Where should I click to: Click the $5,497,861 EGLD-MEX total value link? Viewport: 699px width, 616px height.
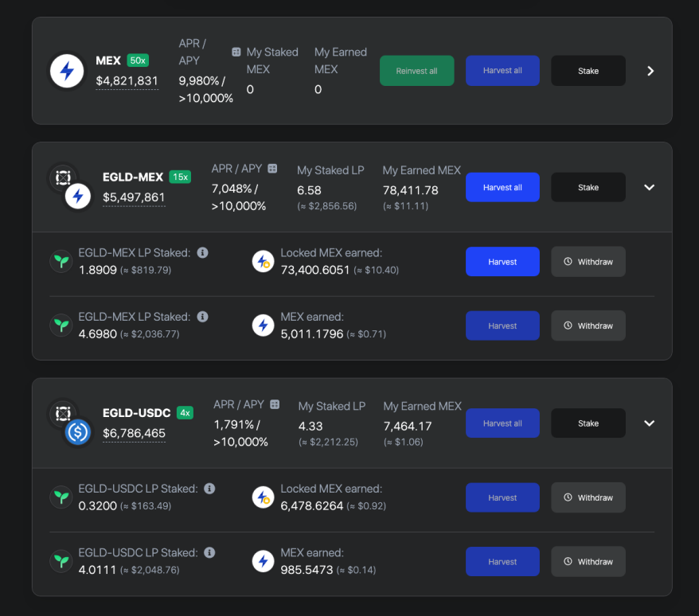134,197
